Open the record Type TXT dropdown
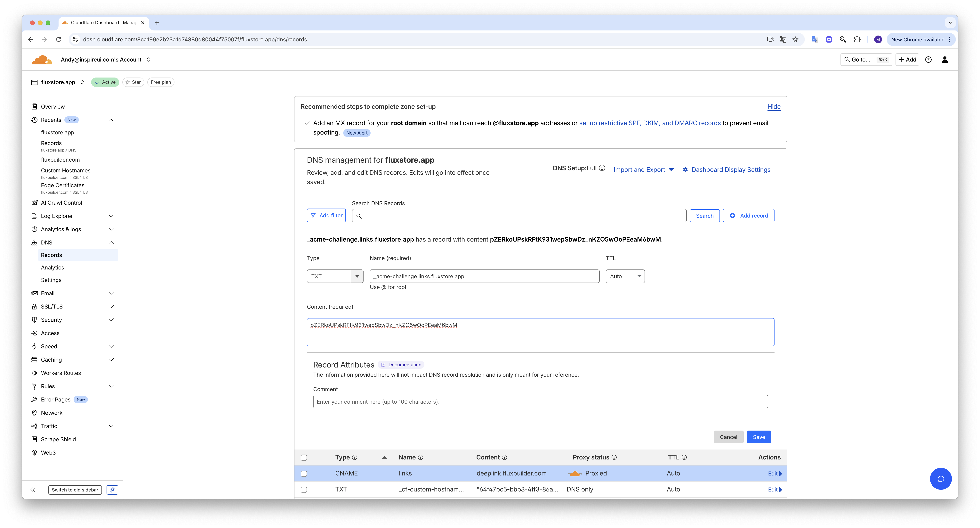Viewport: 980px width, 528px height. click(335, 276)
